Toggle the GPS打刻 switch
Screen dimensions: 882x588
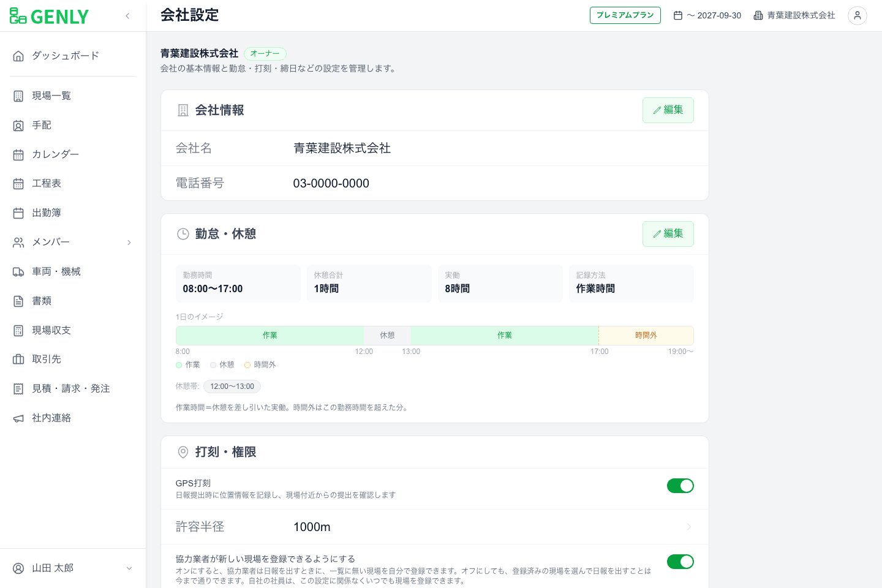(x=680, y=486)
